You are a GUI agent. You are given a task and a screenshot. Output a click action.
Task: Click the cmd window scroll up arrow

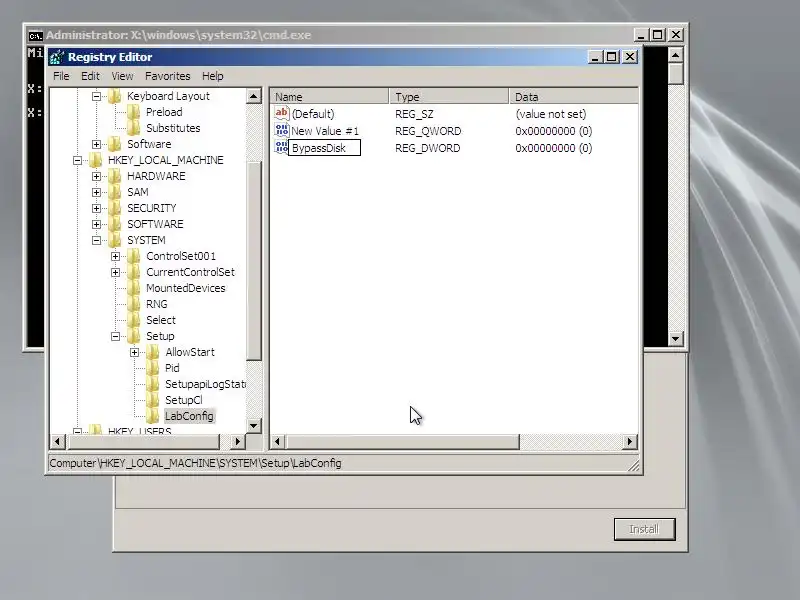coord(676,55)
